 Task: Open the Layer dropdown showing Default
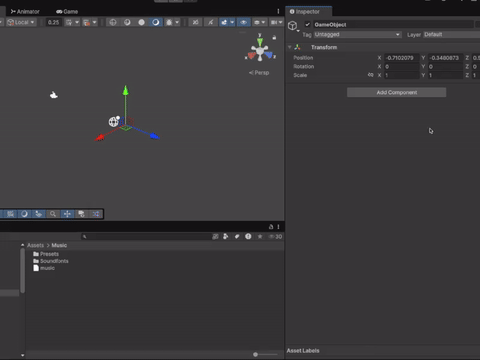[451, 34]
